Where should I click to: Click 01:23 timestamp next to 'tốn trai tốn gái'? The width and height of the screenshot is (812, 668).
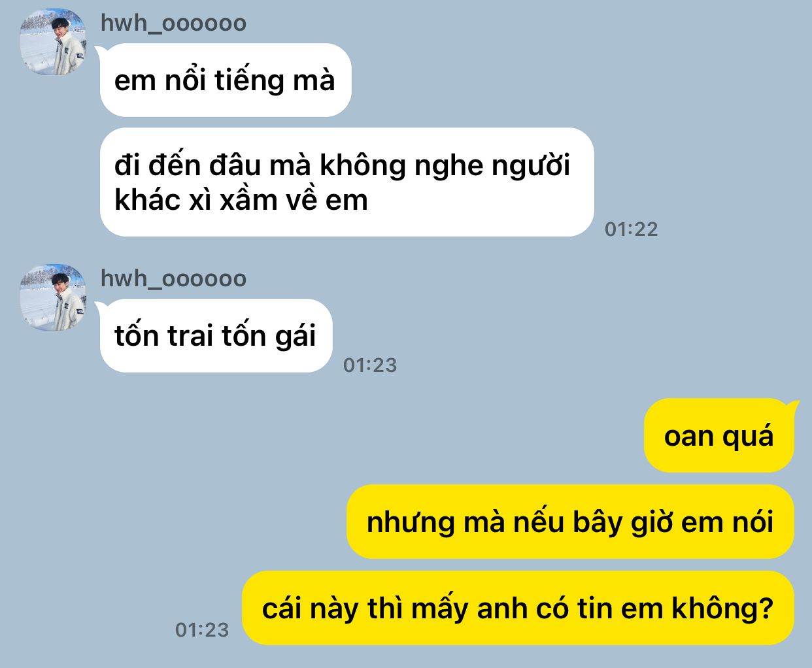pos(370,365)
